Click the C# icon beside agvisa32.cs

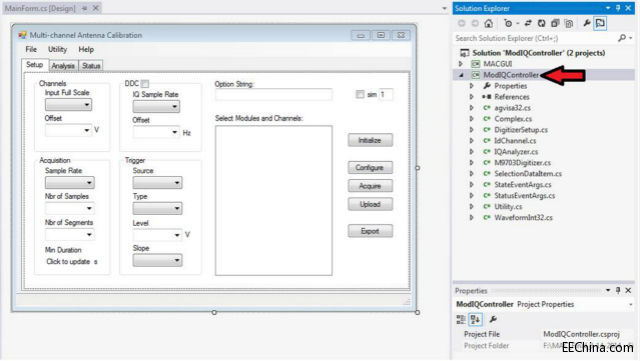[x=487, y=108]
